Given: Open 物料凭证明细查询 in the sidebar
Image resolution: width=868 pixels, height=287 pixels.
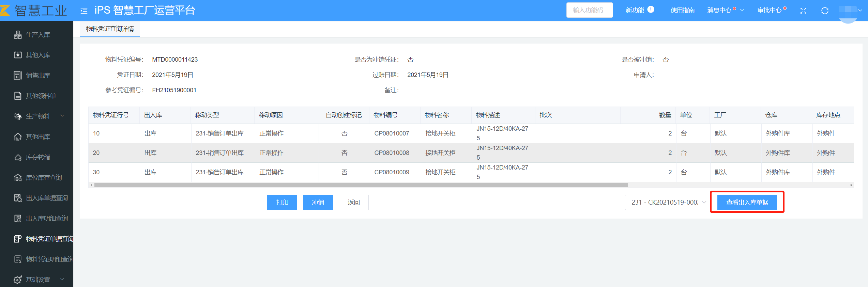Looking at the screenshot, I should [49, 259].
